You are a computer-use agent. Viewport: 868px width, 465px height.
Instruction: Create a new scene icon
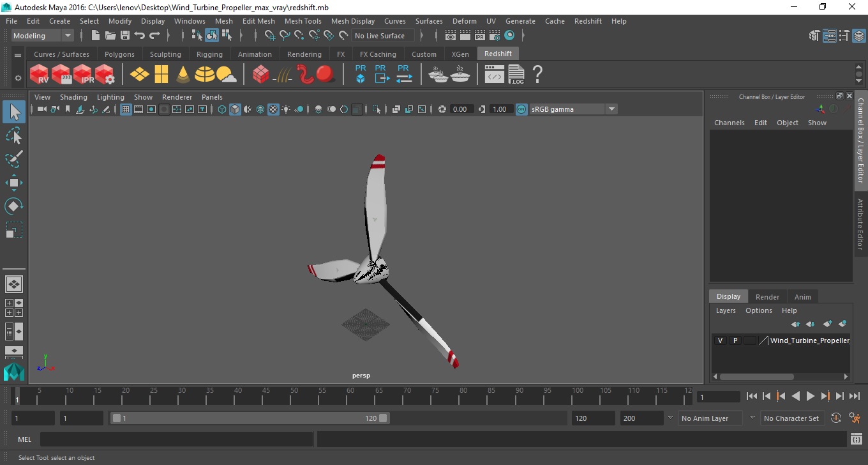tap(96, 36)
